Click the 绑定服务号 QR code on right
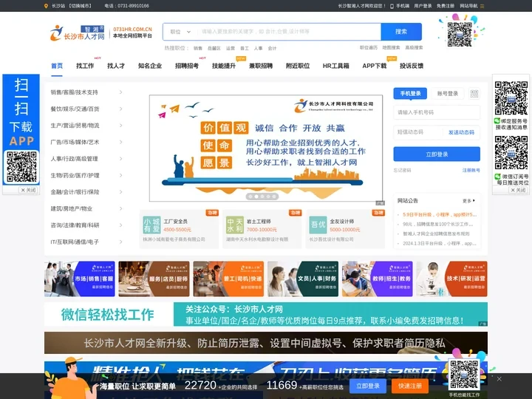 (x=511, y=98)
